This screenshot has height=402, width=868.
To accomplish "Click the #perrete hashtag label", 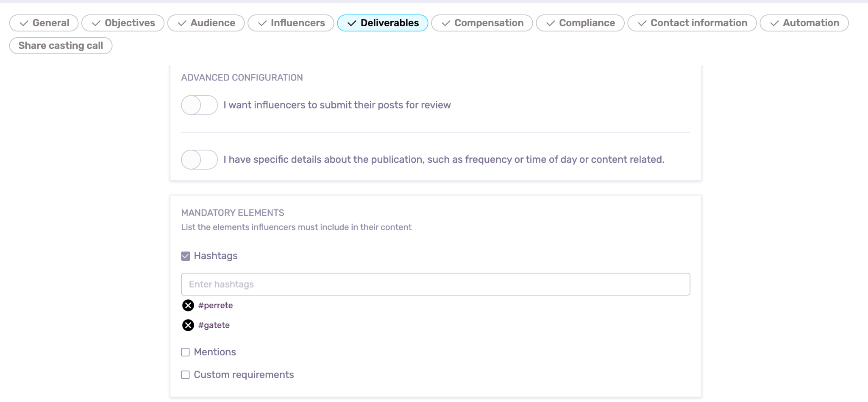I will [x=215, y=305].
